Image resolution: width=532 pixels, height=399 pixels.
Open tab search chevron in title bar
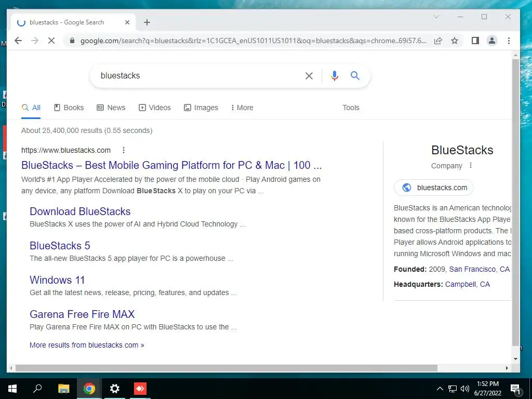click(436, 17)
